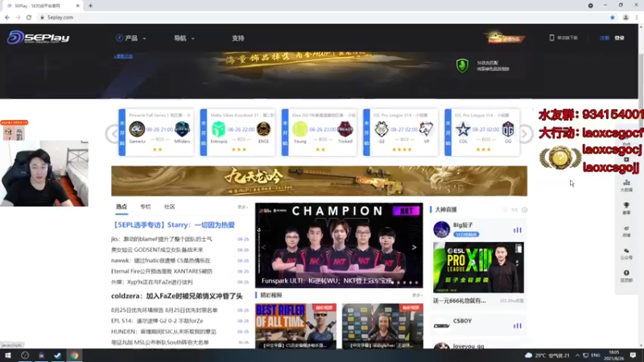Switch to the 专栏 tab

pyautogui.click(x=146, y=207)
